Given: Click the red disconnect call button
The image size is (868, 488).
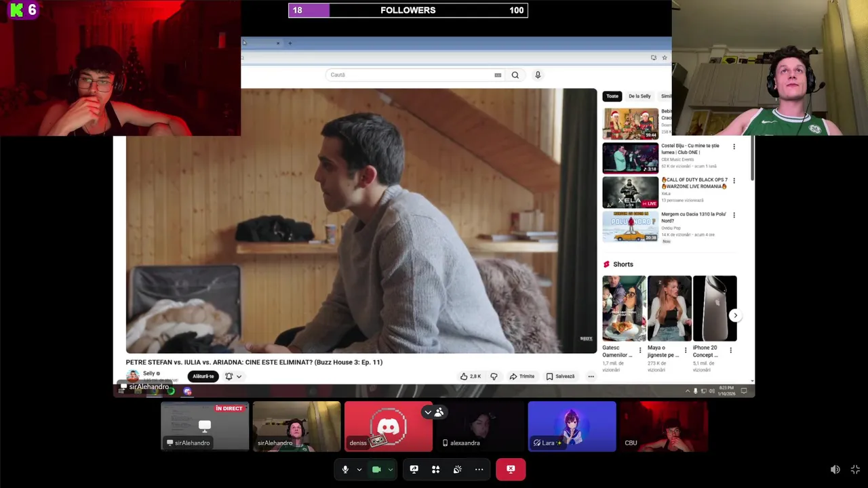Looking at the screenshot, I should [x=511, y=469].
